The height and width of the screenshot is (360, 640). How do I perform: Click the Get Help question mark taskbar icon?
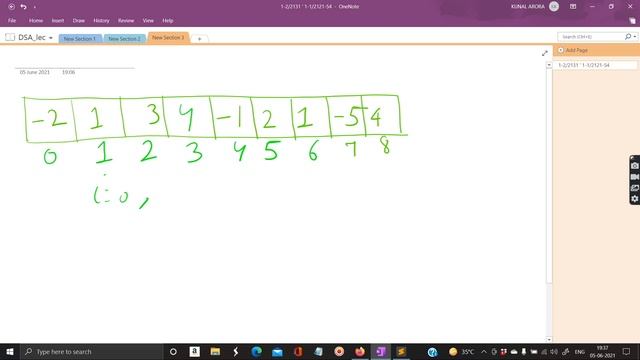(432, 352)
